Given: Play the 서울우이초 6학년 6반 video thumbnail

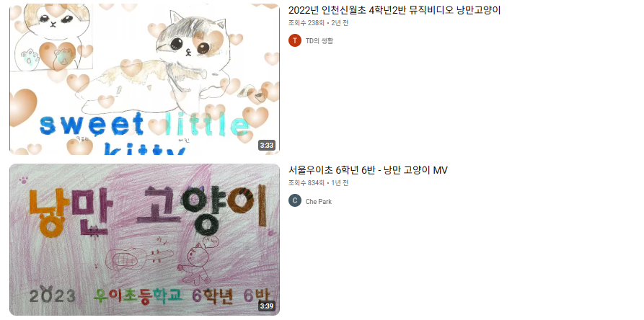Looking at the screenshot, I should (x=144, y=239).
